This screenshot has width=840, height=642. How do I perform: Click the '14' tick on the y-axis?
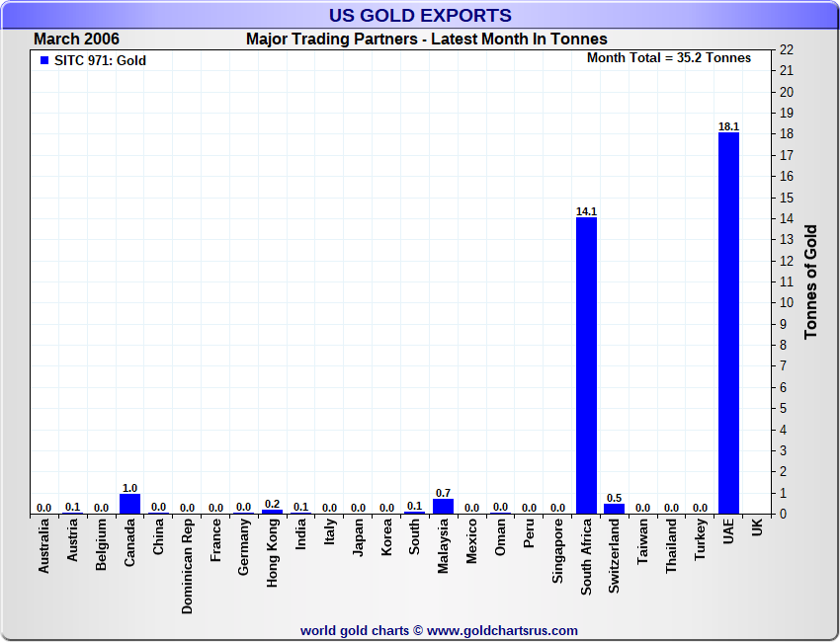[786, 218]
